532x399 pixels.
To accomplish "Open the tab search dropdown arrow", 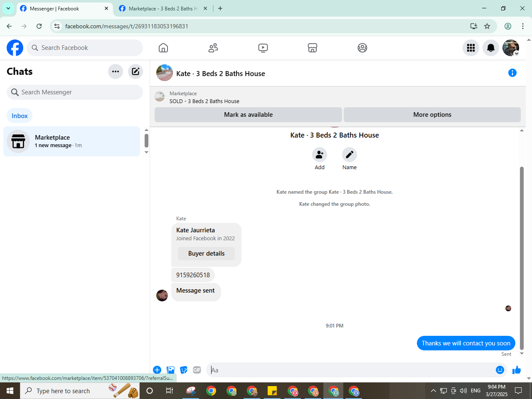I will pyautogui.click(x=8, y=8).
